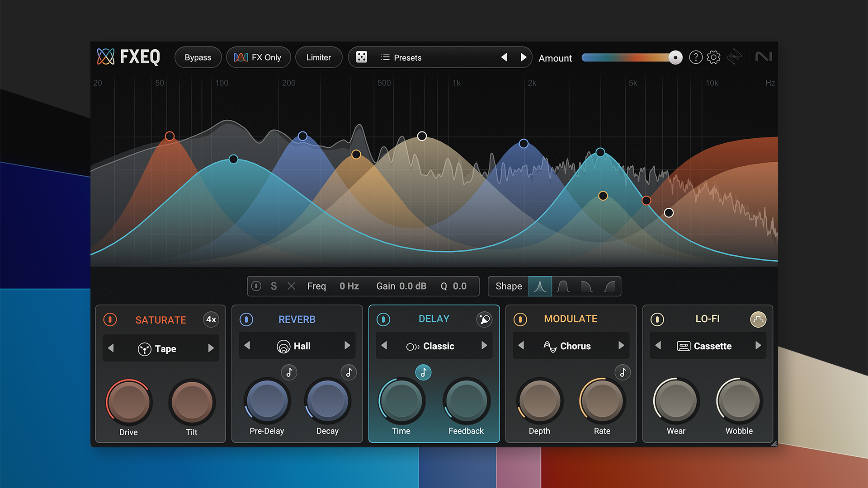Select the white EQ node in the spectrum
This screenshot has width=868, height=488.
tap(422, 136)
